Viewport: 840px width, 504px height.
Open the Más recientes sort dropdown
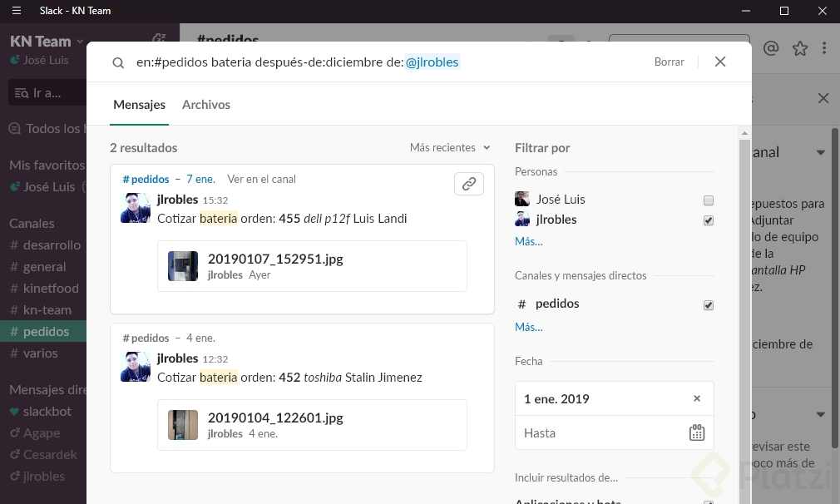click(x=450, y=147)
